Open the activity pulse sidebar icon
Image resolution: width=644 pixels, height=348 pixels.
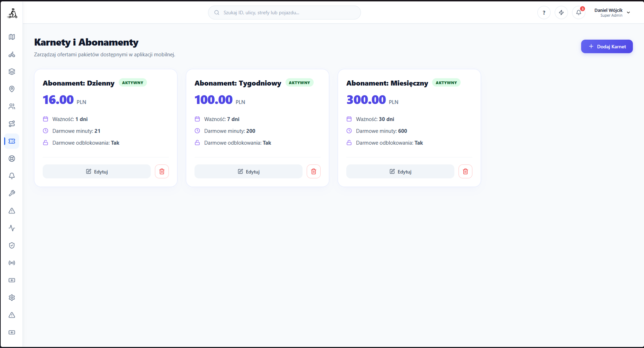tap(12, 228)
